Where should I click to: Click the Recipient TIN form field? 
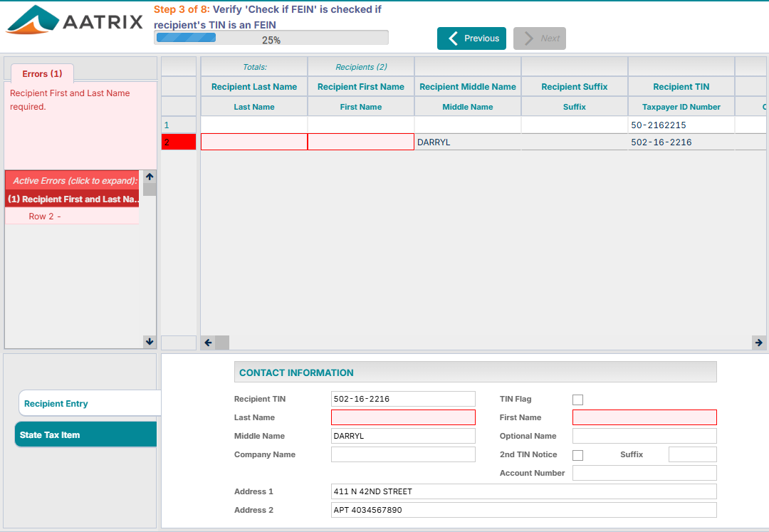[403, 399]
